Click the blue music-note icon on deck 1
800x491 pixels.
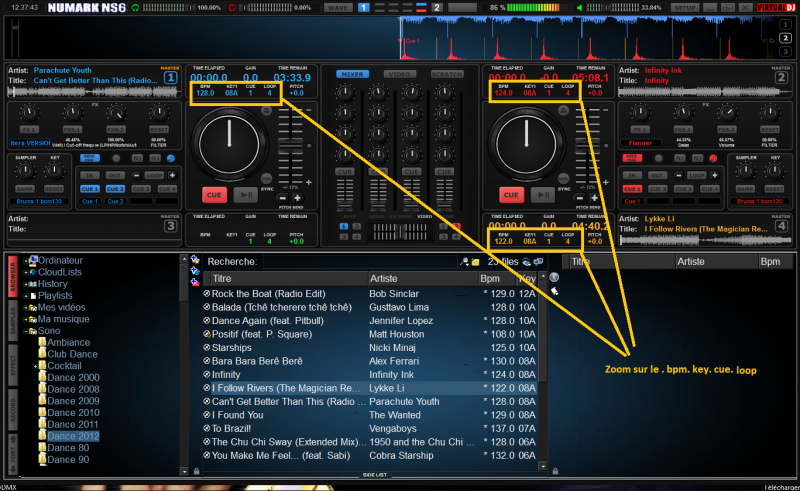(x=171, y=159)
